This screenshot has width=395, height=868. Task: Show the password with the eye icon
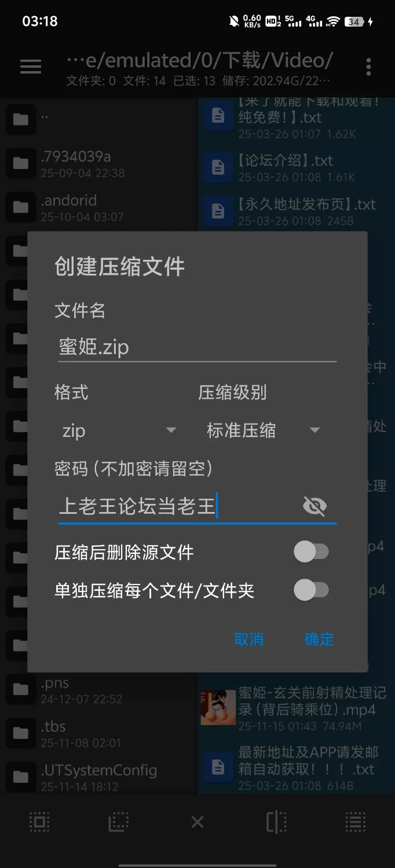pos(314,506)
